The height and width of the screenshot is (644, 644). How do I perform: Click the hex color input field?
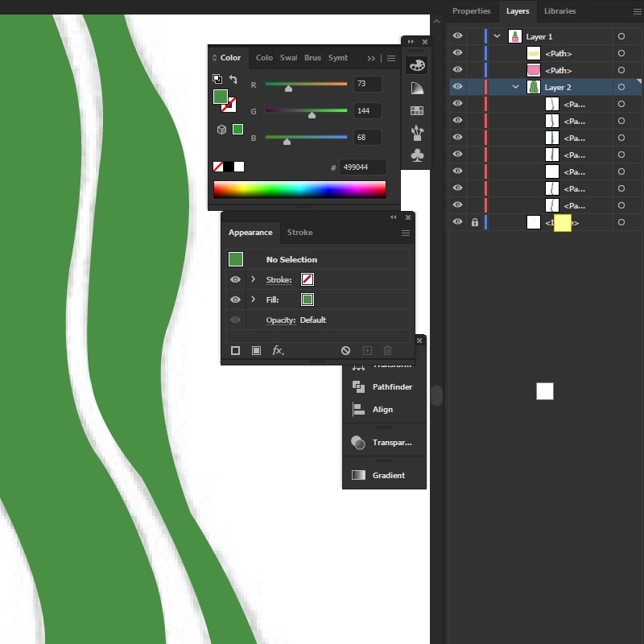pyautogui.click(x=363, y=167)
